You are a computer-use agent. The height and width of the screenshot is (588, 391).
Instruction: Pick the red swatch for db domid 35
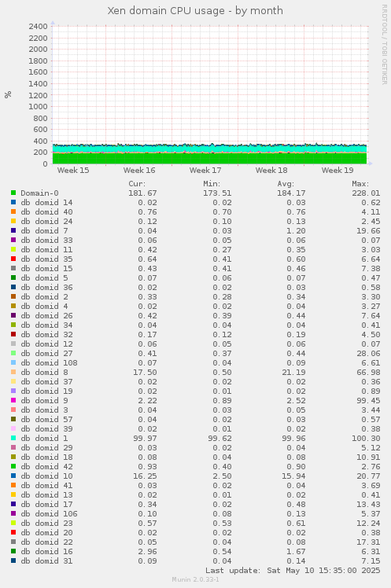13,259
